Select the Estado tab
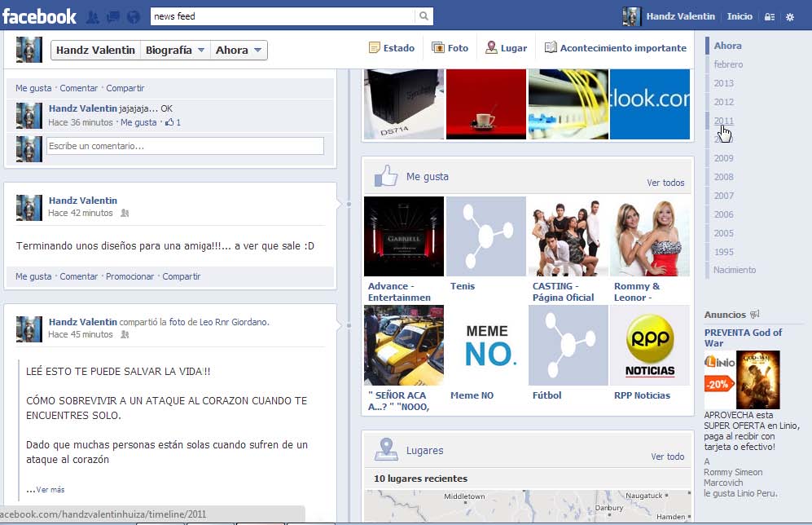 pyautogui.click(x=392, y=48)
